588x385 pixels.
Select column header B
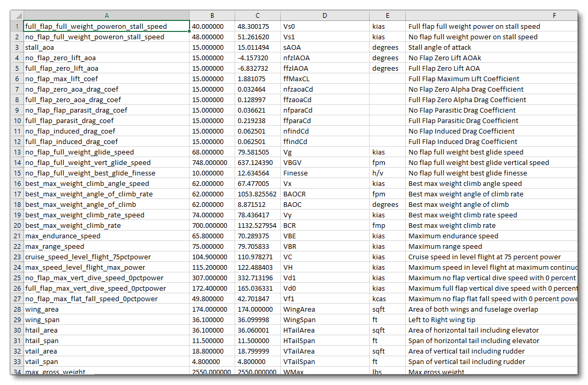click(212, 15)
